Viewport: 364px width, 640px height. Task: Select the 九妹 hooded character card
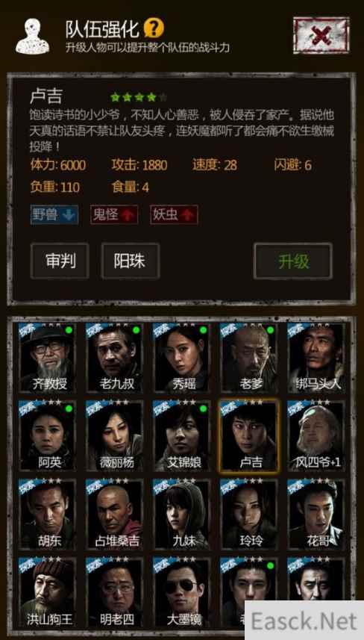(182, 514)
